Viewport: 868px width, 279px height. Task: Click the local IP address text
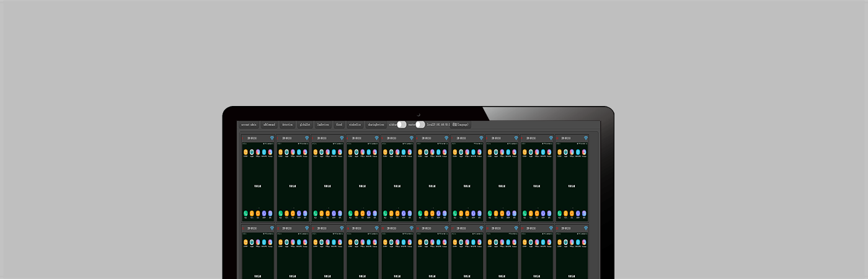(x=438, y=125)
